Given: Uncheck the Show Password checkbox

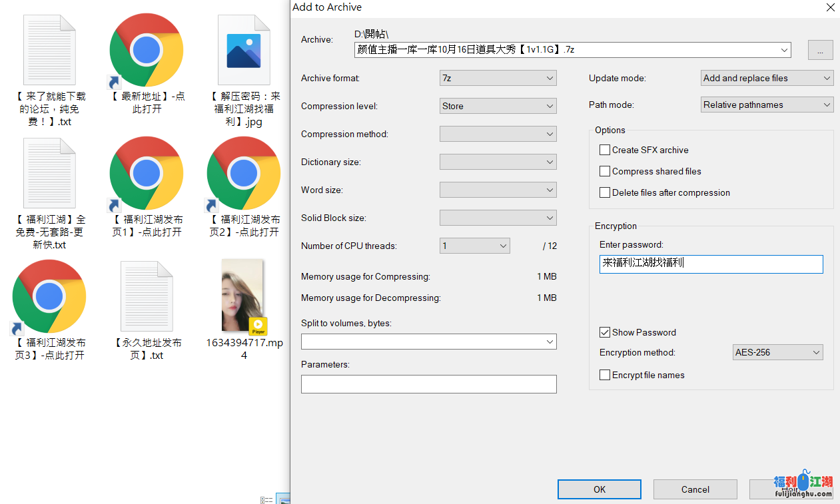Looking at the screenshot, I should tap(605, 332).
